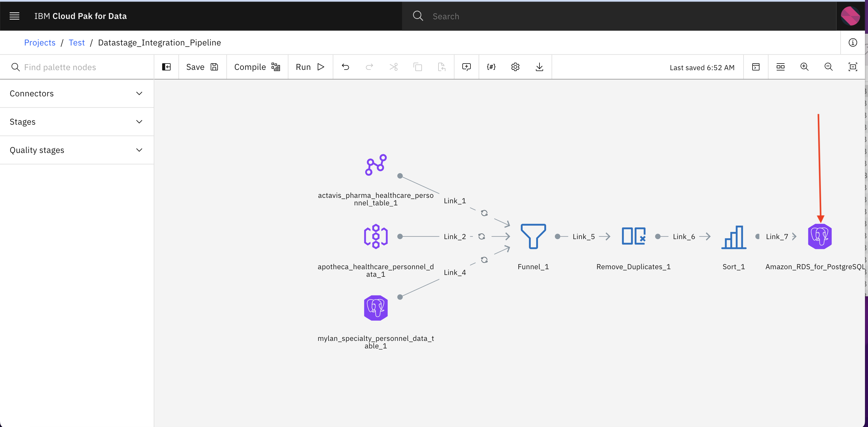
Task: Click the refresh icon on Link_4
Action: tap(484, 260)
